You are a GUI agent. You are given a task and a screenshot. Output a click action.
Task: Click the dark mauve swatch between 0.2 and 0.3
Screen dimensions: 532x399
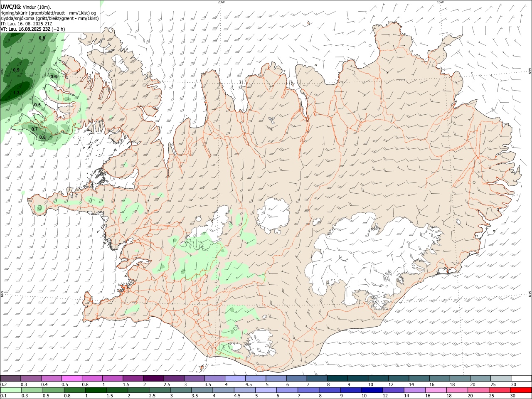point(10,378)
